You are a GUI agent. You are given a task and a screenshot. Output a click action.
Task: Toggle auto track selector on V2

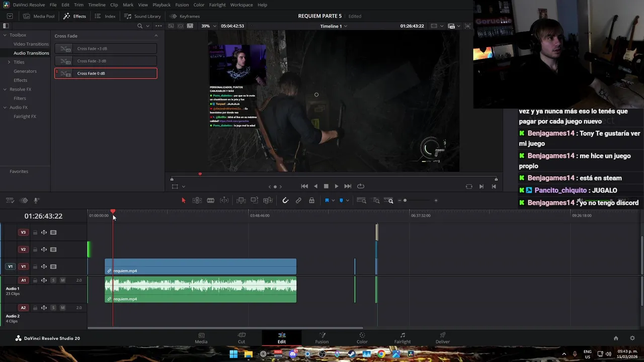[x=44, y=249]
